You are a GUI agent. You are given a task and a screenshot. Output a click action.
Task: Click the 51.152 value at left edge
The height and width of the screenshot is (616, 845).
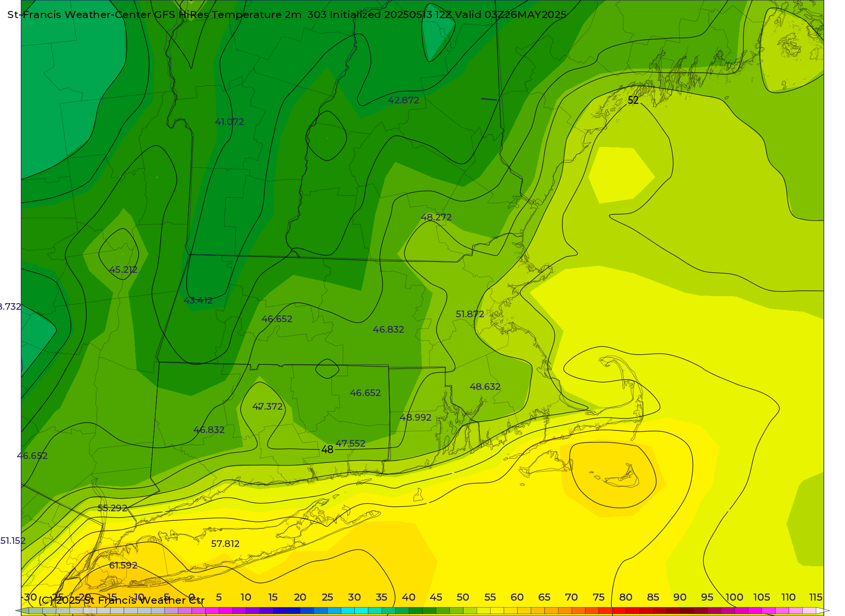click(13, 541)
